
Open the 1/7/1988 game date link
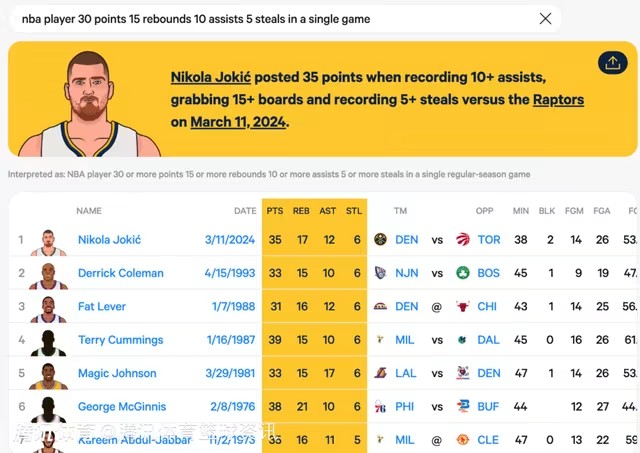232,307
